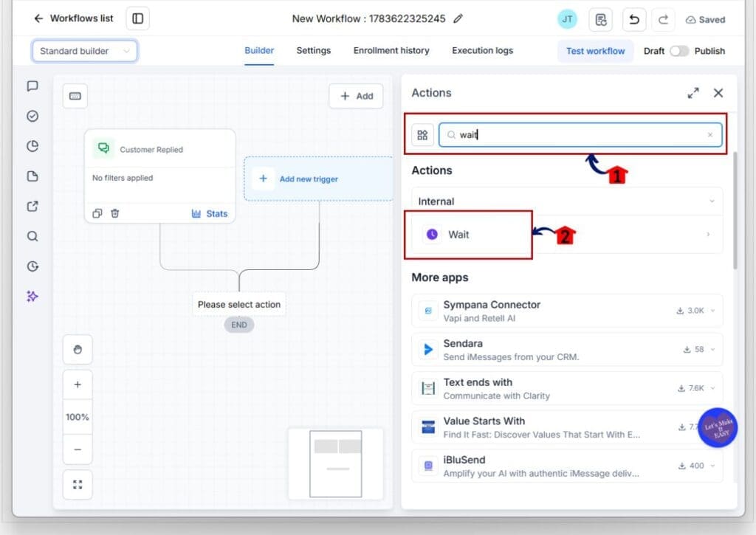Open the search sidebar icon
756x535 pixels.
coord(32,236)
